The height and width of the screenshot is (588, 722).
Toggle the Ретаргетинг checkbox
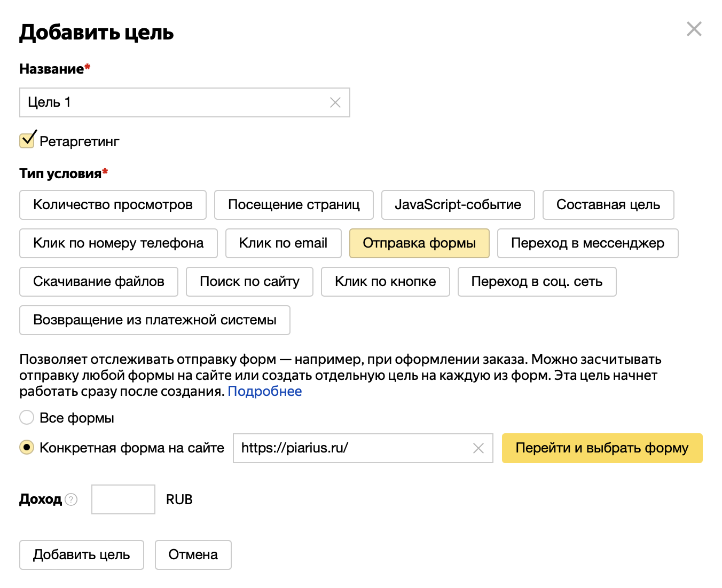[x=27, y=140]
